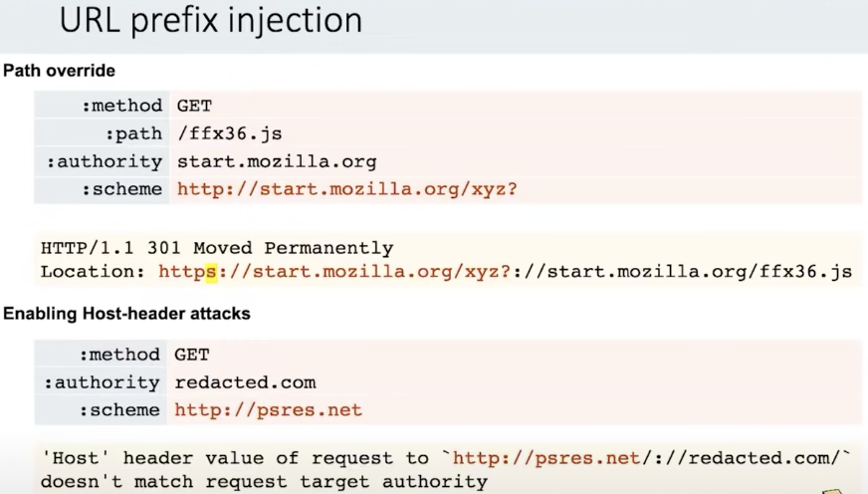Click the 'URL prefix injection' slide title
The width and height of the screenshot is (868, 494).
pos(211,22)
